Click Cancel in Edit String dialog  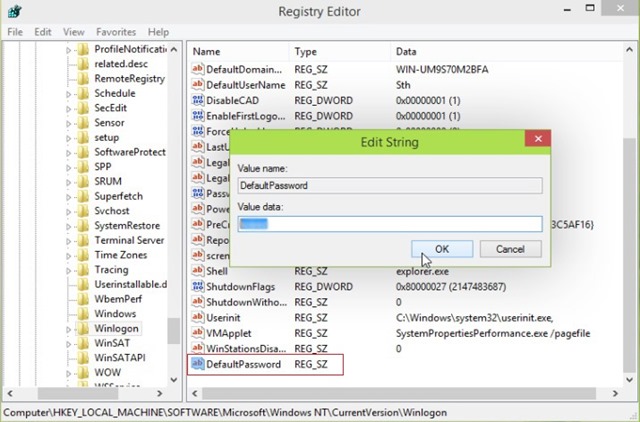tap(511, 249)
